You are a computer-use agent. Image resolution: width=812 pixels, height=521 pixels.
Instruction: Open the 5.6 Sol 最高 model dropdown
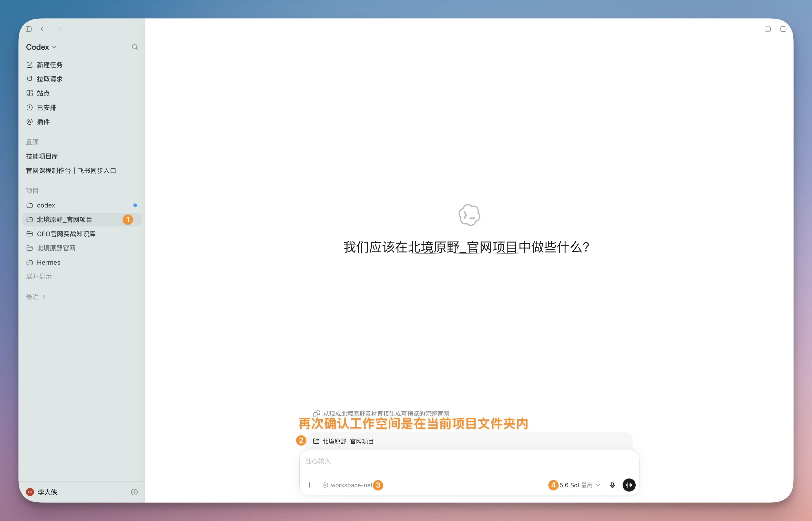(580, 485)
